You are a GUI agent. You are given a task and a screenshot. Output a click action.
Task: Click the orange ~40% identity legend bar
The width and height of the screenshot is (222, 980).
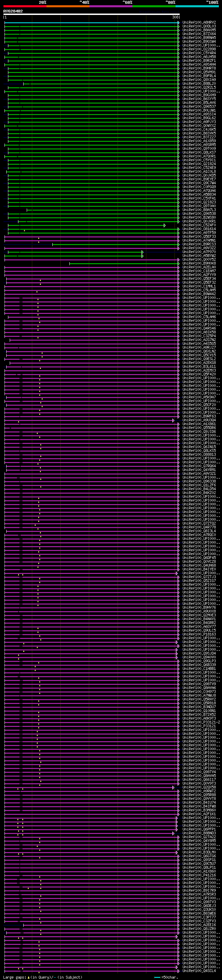(68, 6)
